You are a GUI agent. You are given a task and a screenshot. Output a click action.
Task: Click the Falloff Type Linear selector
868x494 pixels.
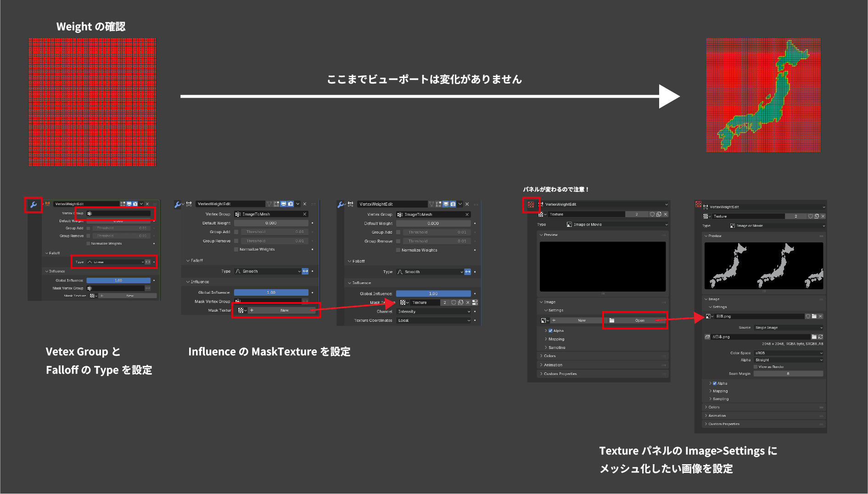click(115, 262)
